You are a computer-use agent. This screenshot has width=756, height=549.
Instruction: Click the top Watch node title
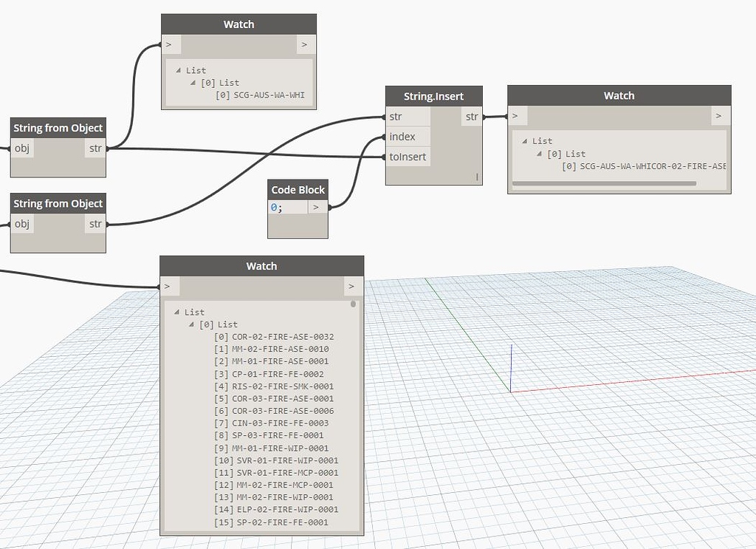point(238,24)
